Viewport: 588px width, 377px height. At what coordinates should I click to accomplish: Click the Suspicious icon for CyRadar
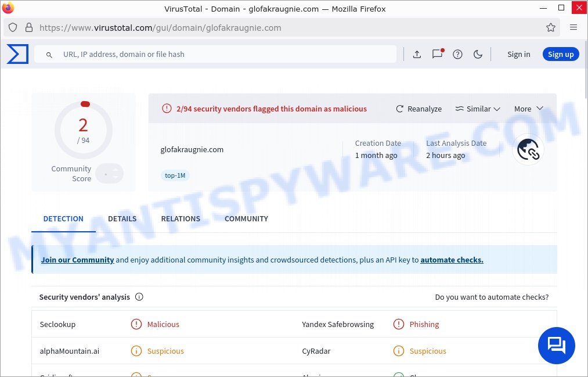399,351
